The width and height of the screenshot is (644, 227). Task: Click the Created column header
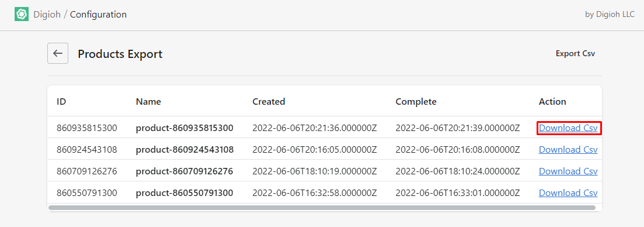point(269,102)
